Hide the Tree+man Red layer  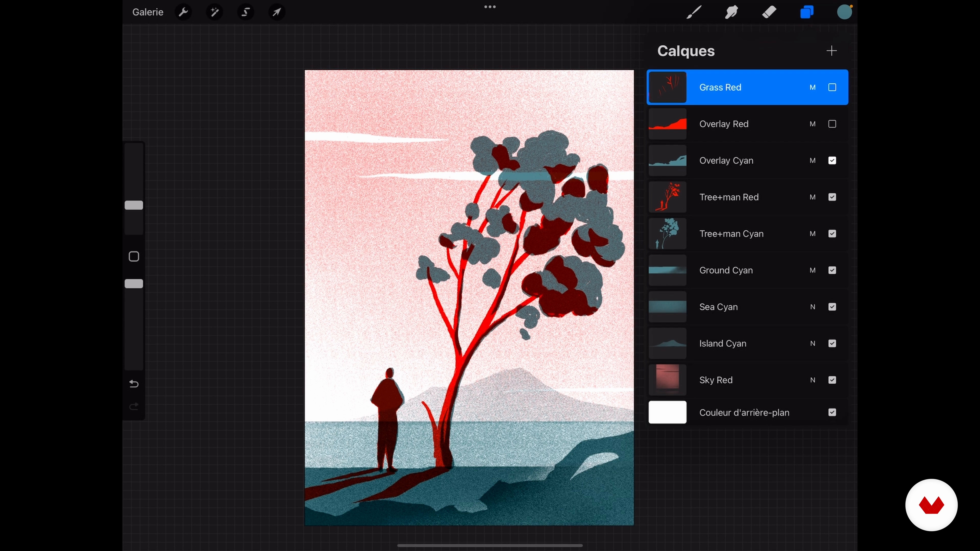[832, 197]
